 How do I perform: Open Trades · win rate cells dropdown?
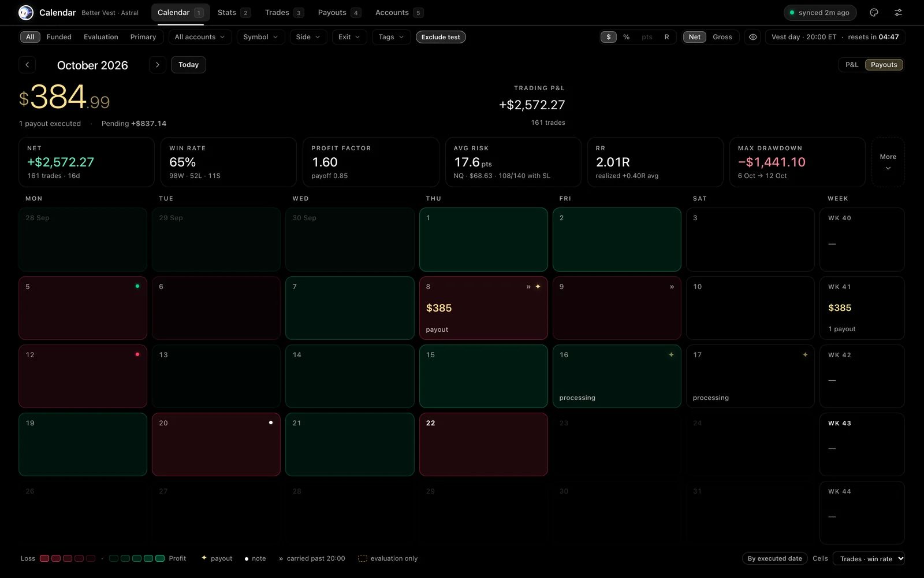coord(869,558)
